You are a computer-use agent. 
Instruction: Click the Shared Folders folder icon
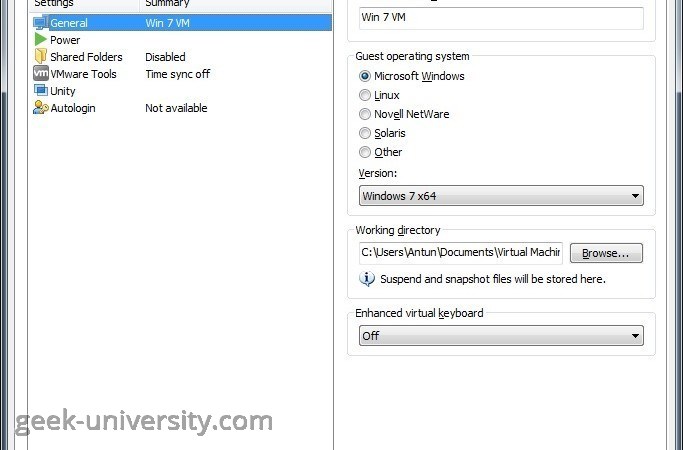41,56
